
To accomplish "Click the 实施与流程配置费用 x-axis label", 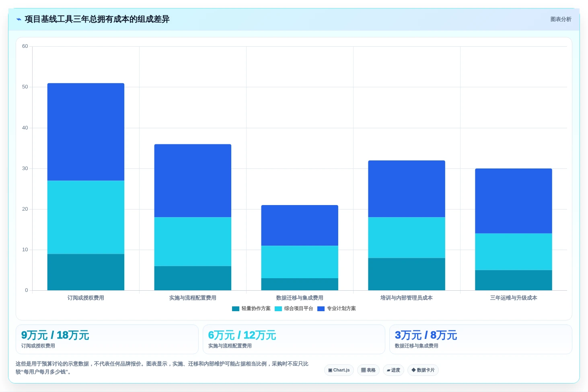I will pos(193,298).
